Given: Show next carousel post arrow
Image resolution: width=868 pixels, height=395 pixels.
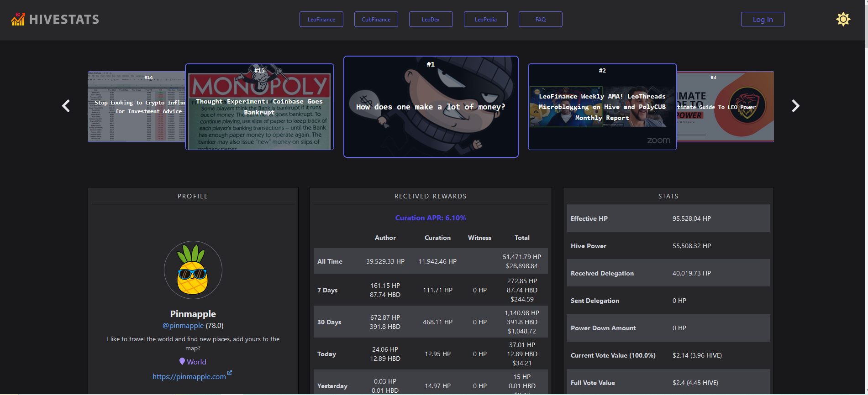Looking at the screenshot, I should click(x=795, y=106).
